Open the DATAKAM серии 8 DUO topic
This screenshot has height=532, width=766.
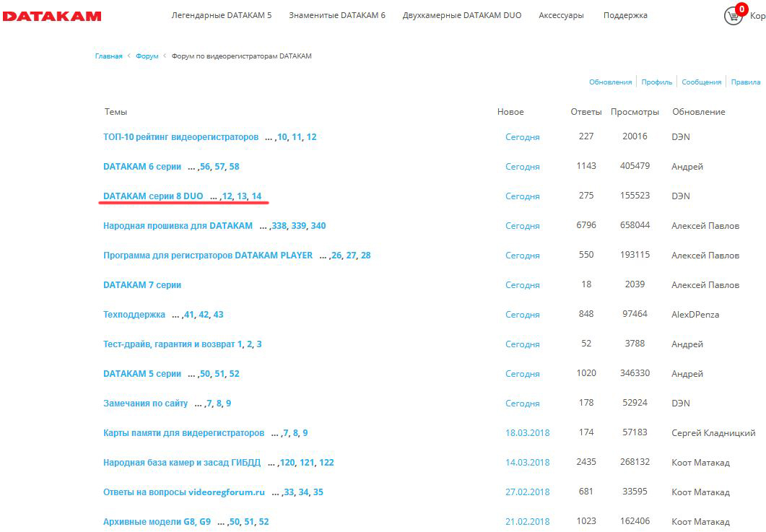(x=153, y=196)
